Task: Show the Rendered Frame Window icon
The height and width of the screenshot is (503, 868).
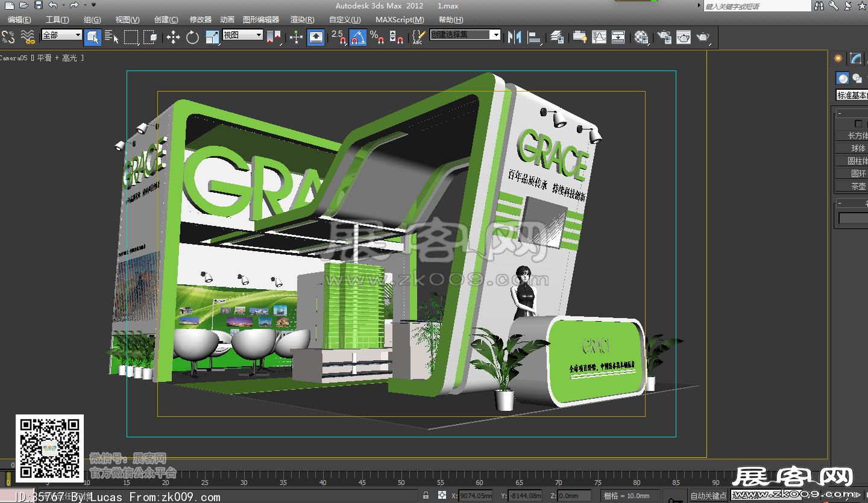Action: [684, 37]
